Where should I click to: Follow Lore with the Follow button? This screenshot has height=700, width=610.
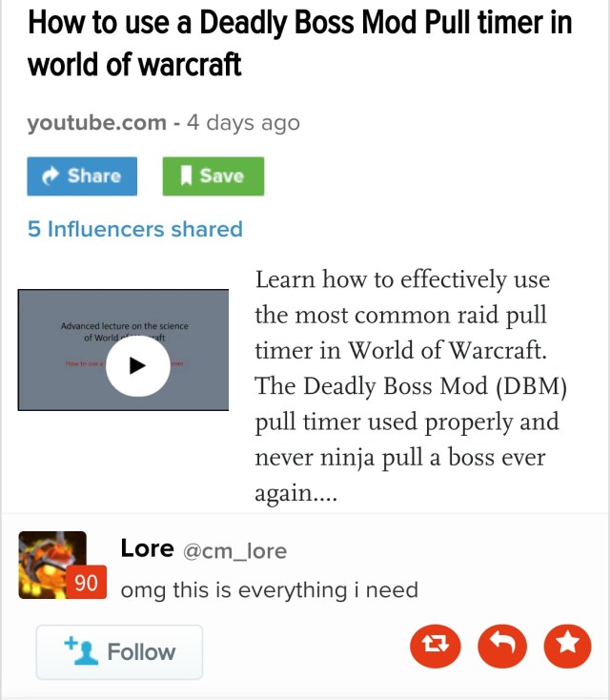(x=119, y=652)
